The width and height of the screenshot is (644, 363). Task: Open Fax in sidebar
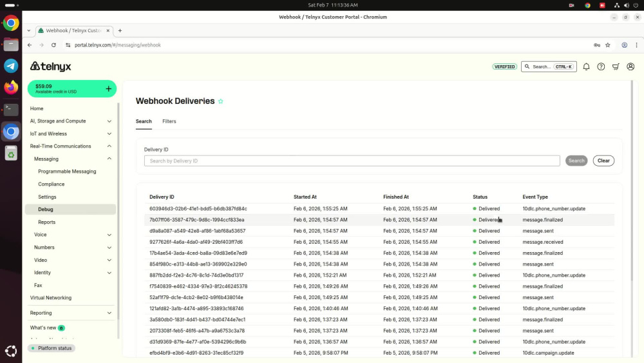pyautogui.click(x=38, y=285)
